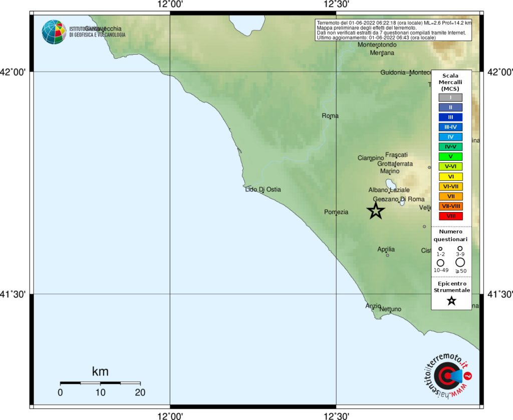This screenshot has width=513, height=420.
Task: Pick the gray I intensity swatch
Action: tap(450, 97)
